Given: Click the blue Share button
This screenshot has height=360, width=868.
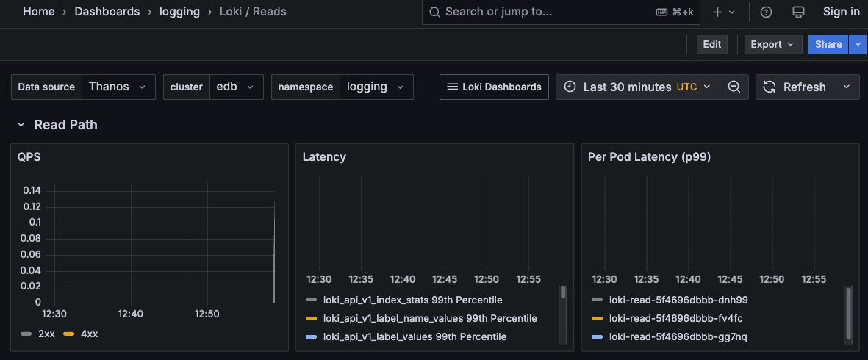Looking at the screenshot, I should (x=828, y=44).
